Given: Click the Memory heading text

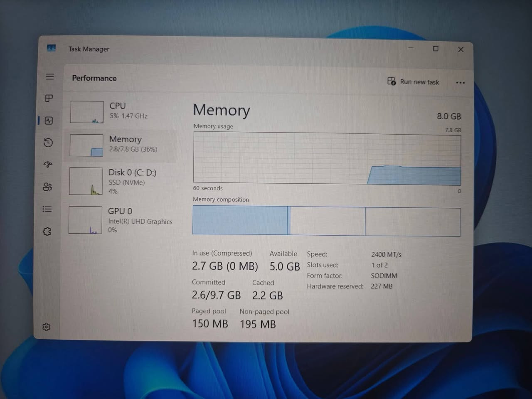Looking at the screenshot, I should tap(222, 110).
